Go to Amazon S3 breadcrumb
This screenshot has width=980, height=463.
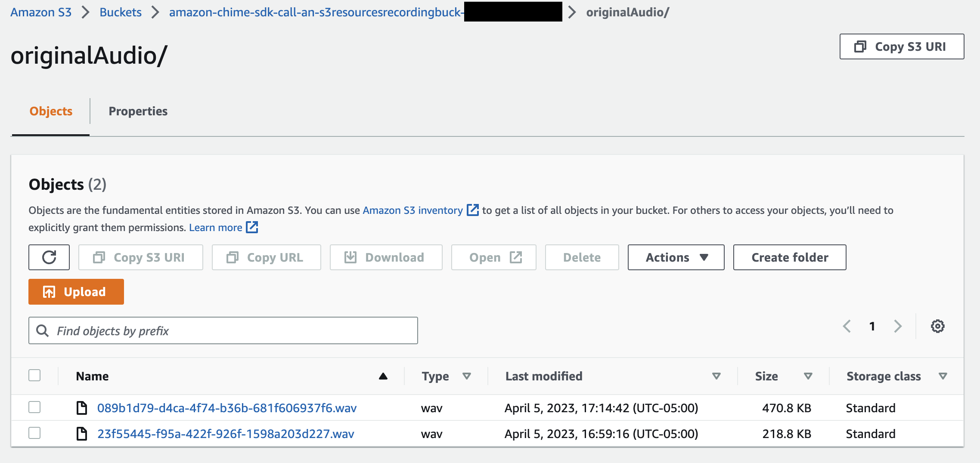41,12
